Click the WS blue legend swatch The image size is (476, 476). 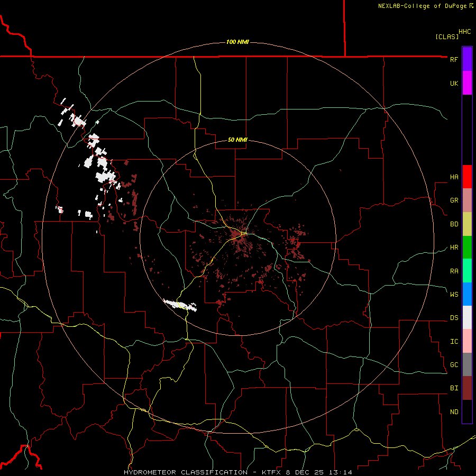click(x=467, y=294)
